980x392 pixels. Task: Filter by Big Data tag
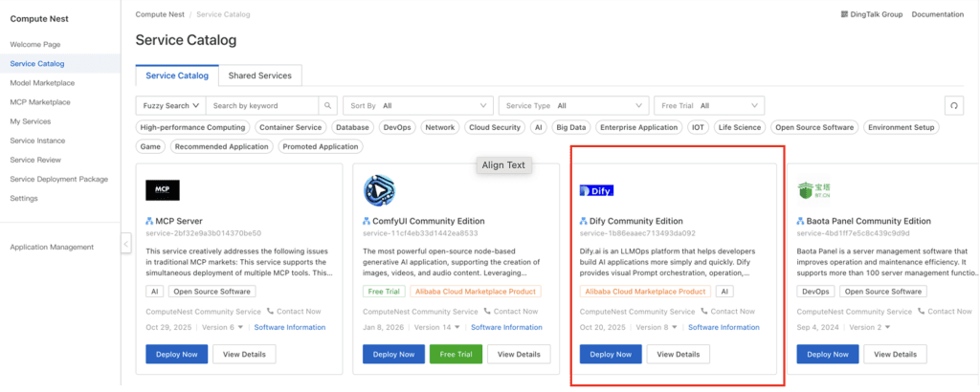tap(571, 127)
